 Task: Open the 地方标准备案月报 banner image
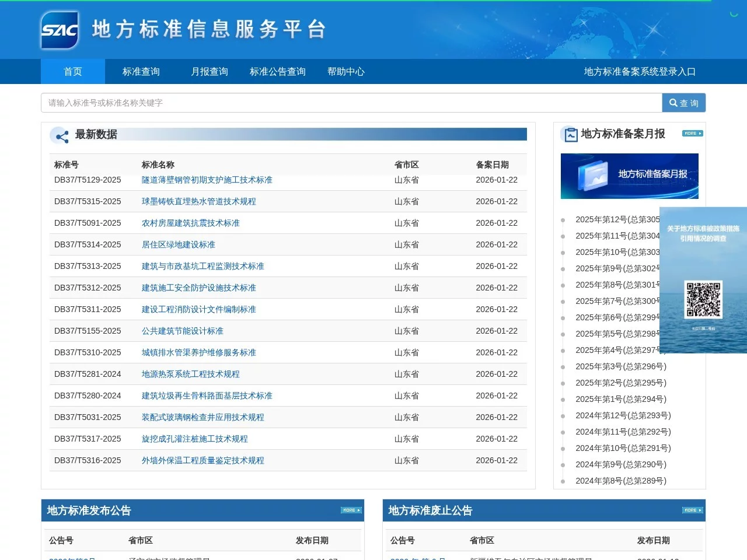(x=629, y=176)
